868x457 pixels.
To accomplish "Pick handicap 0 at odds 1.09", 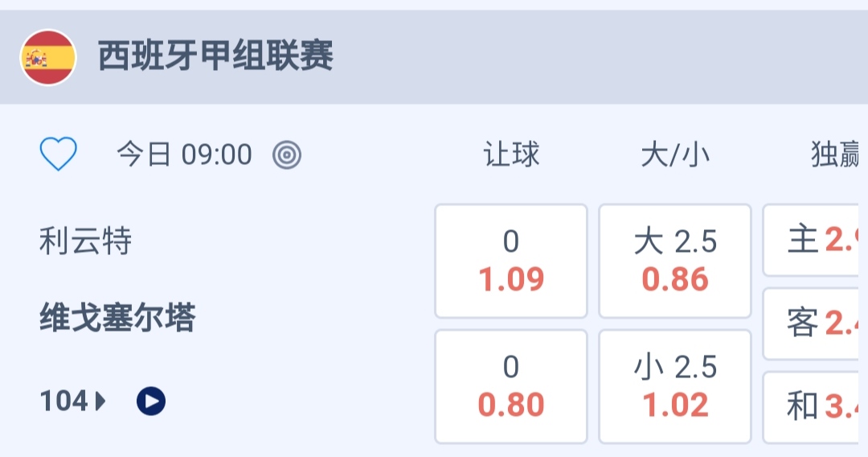I will [511, 261].
